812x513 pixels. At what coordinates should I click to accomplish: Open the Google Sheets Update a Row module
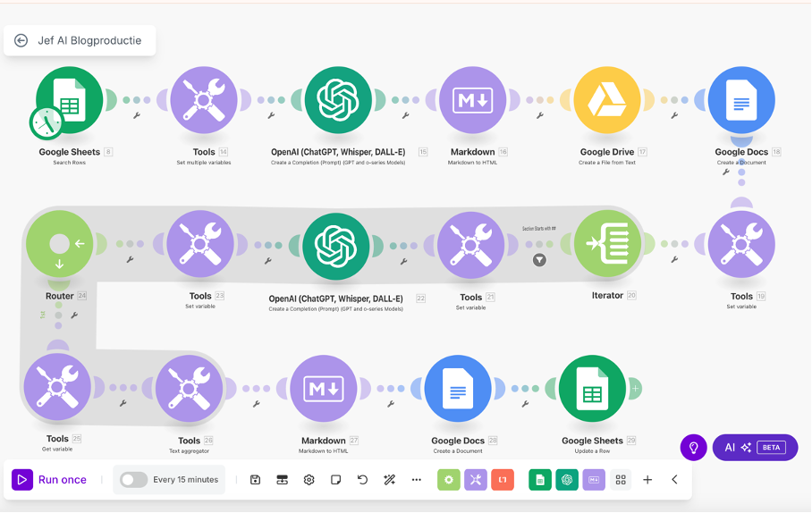pos(592,389)
